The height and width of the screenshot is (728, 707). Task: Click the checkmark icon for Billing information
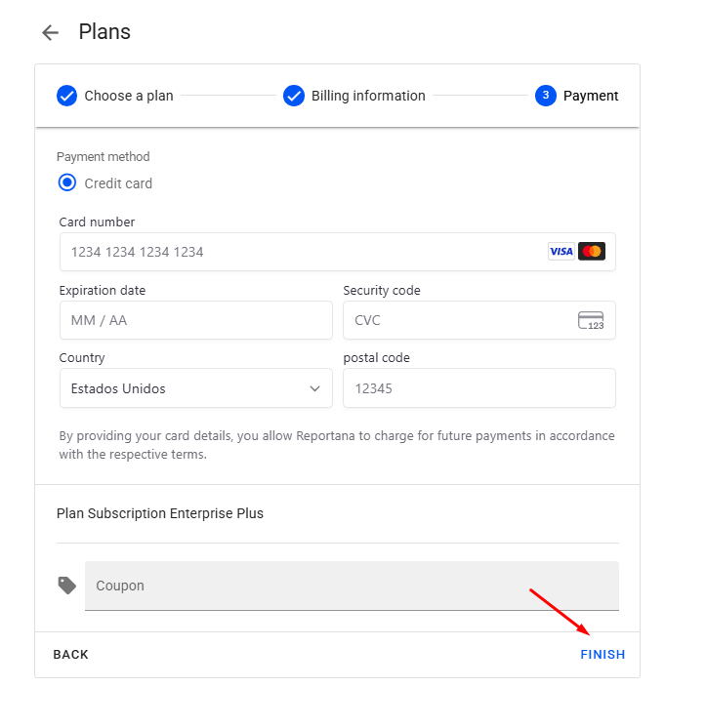pos(294,96)
